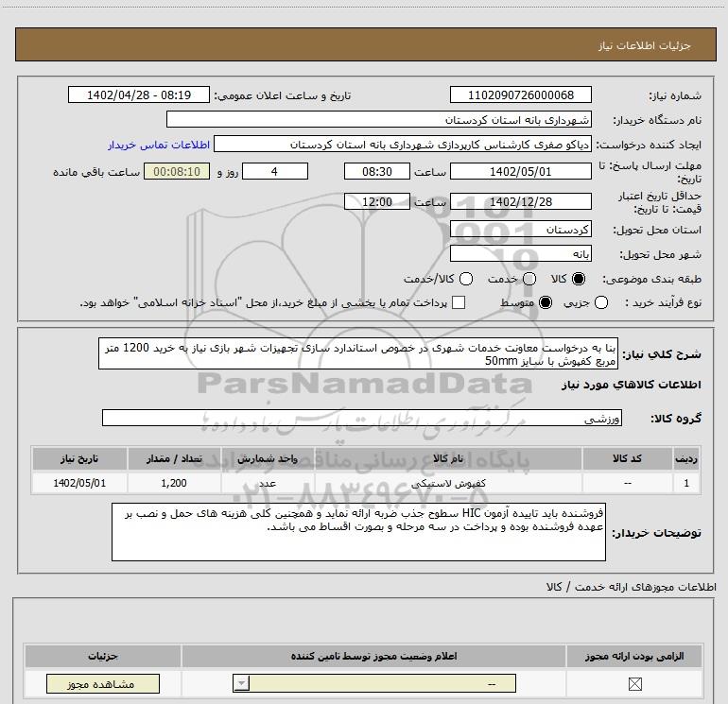
Task: Click the price validity date 1402/12/28 field
Action: click(520, 201)
